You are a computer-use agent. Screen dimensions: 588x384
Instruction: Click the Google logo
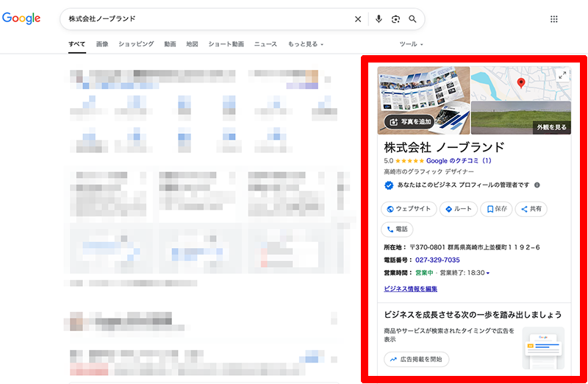pyautogui.click(x=21, y=18)
